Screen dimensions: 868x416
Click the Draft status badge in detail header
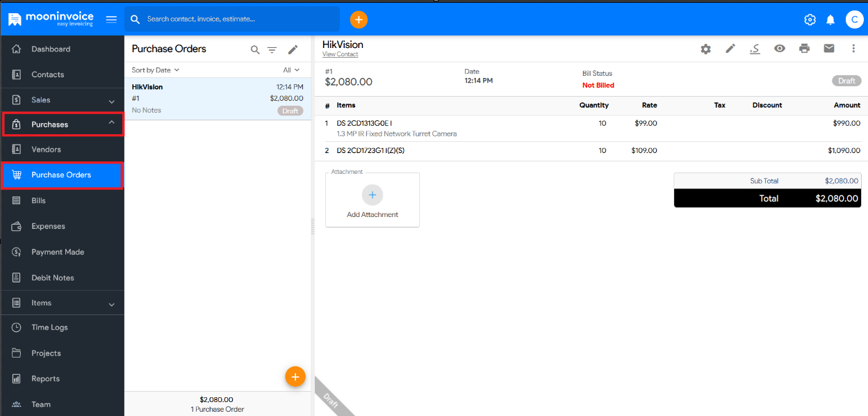pyautogui.click(x=846, y=81)
